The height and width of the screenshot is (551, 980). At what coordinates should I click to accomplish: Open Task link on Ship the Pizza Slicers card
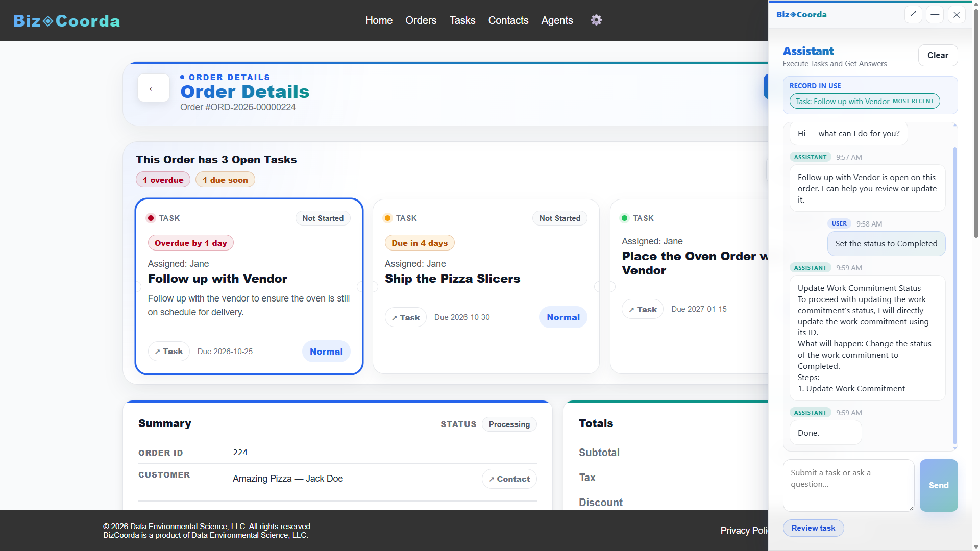coord(406,317)
